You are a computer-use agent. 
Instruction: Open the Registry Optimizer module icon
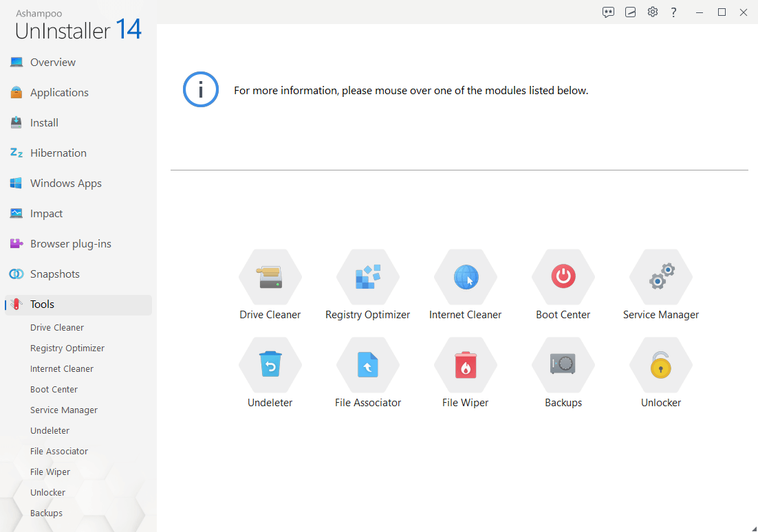[368, 277]
